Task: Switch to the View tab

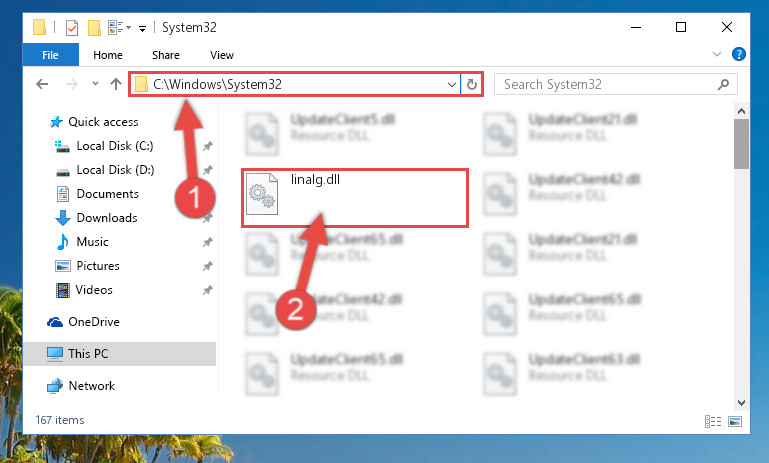Action: [222, 55]
